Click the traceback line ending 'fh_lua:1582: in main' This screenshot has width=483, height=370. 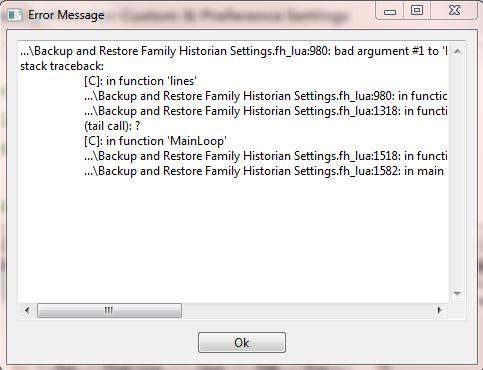click(x=264, y=171)
